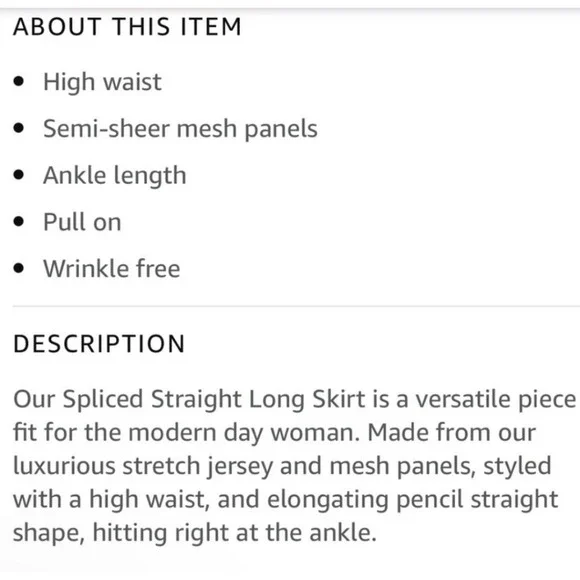Viewport: 580px width, 580px height.
Task: Select the High waist bullet text
Action: coord(102,82)
